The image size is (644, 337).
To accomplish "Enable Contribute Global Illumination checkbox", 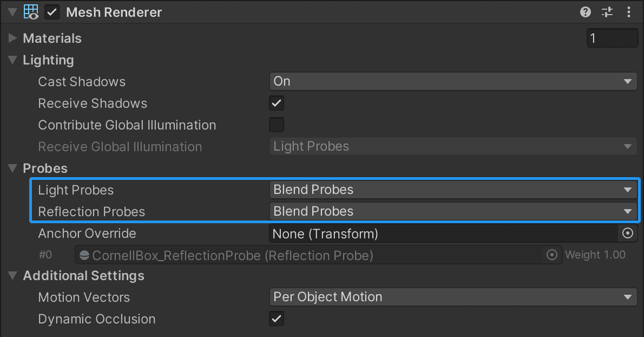I will coord(277,125).
